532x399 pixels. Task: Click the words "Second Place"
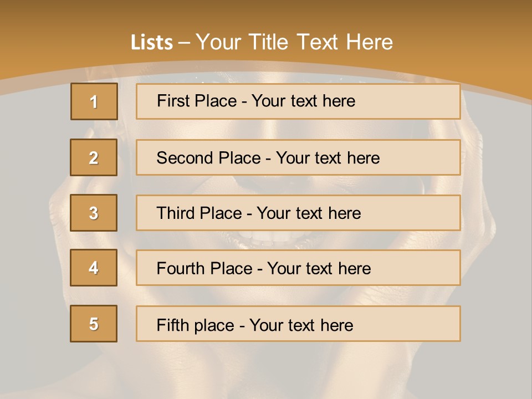click(x=208, y=158)
